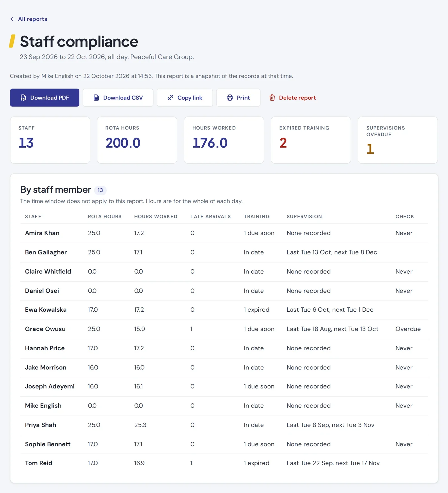This screenshot has height=493, width=448.
Task: Click the Download PDF button label
Action: pyautogui.click(x=50, y=98)
